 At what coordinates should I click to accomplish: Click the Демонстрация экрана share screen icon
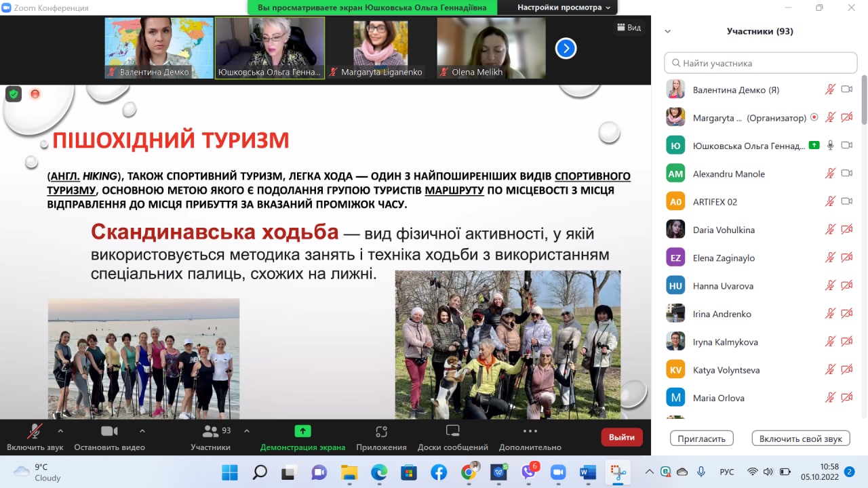(302, 432)
